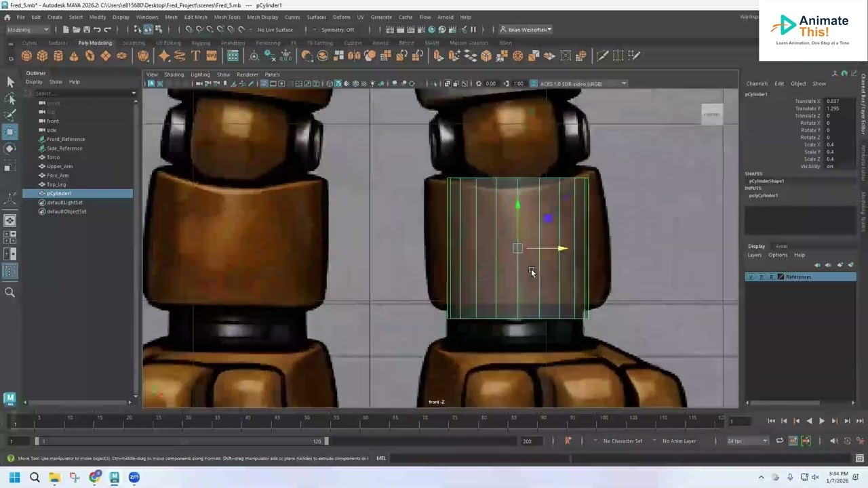Create a polygon cube from the shelf
868x488 pixels.
click(42, 56)
